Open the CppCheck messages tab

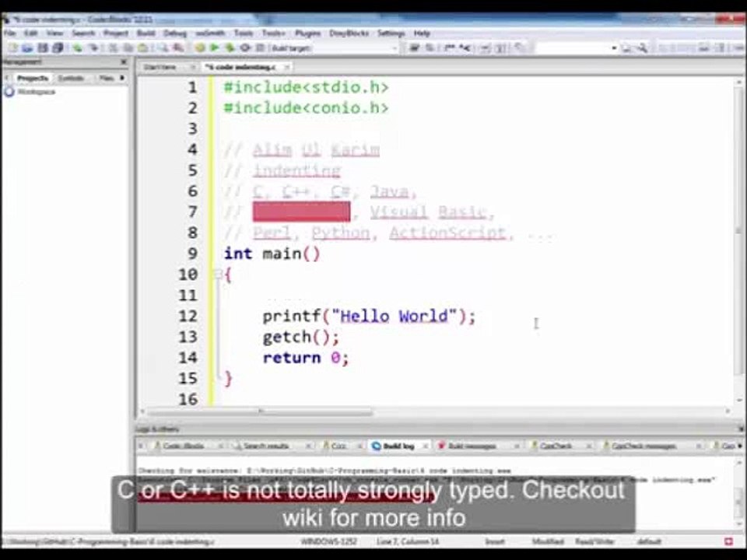644,446
